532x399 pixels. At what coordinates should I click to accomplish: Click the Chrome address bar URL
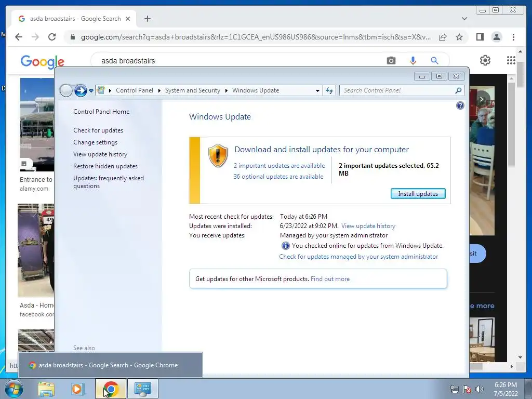256,37
